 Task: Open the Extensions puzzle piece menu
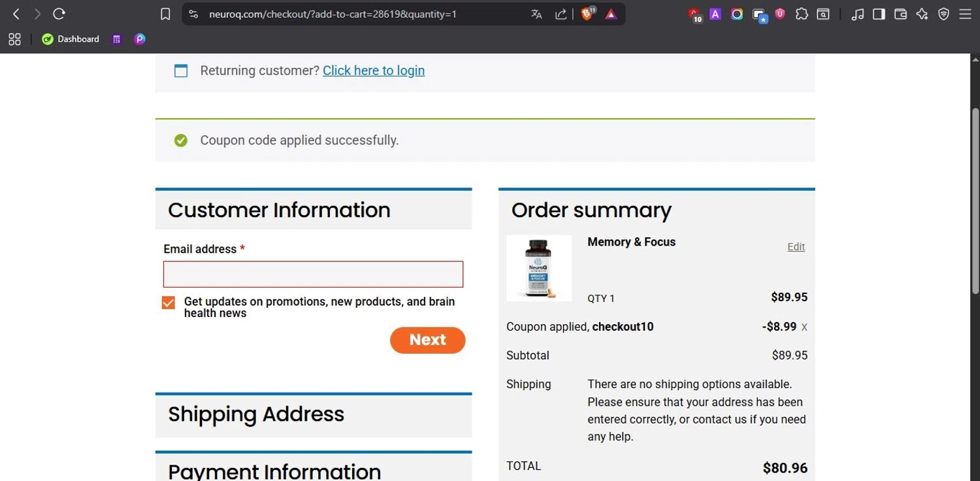click(802, 14)
